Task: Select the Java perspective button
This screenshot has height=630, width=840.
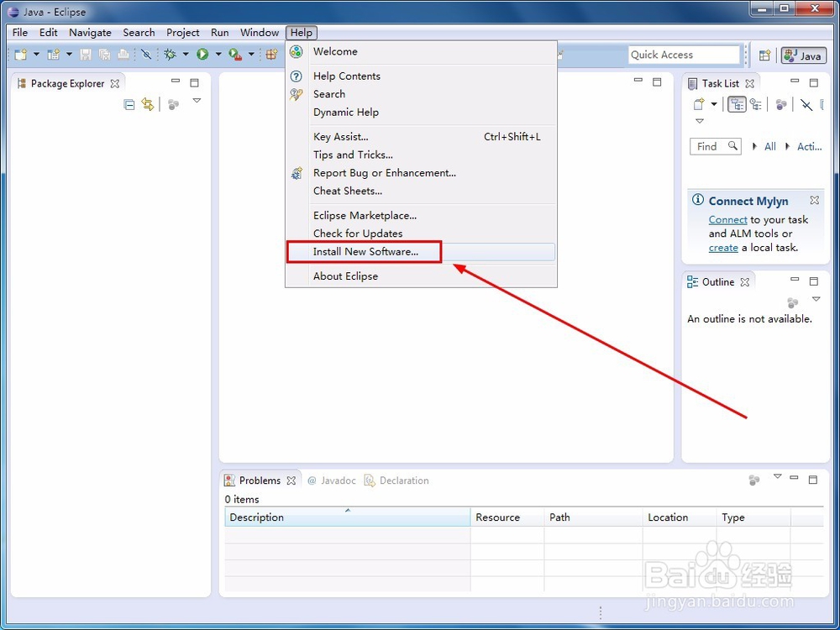Action: [803, 55]
